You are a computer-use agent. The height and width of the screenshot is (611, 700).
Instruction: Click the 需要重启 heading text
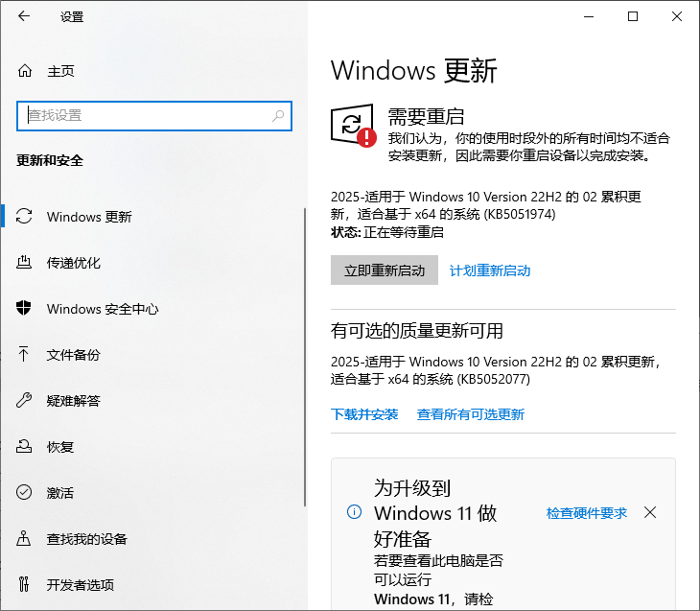(x=426, y=117)
